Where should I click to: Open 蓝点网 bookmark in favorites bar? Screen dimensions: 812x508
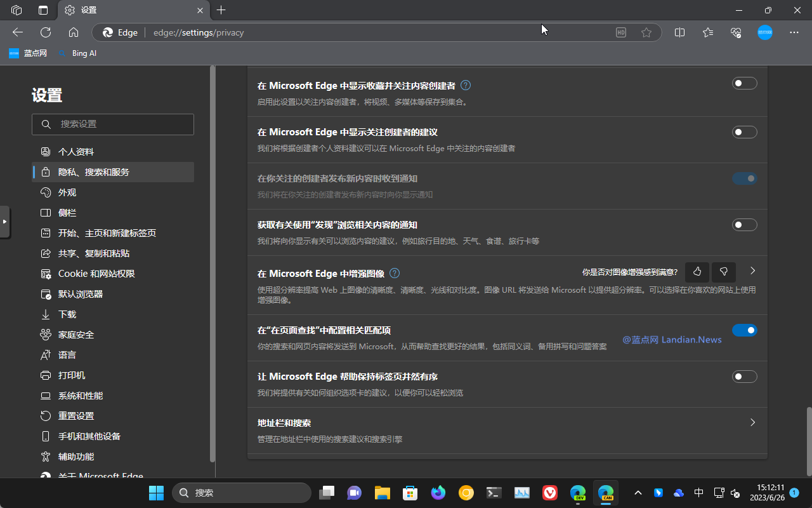pyautogui.click(x=29, y=53)
